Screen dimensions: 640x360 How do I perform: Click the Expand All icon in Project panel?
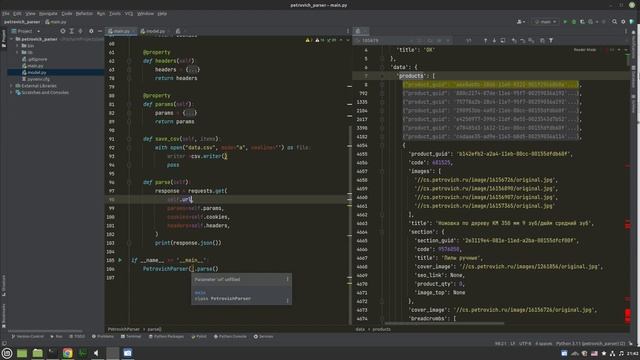pyautogui.click(x=71, y=31)
